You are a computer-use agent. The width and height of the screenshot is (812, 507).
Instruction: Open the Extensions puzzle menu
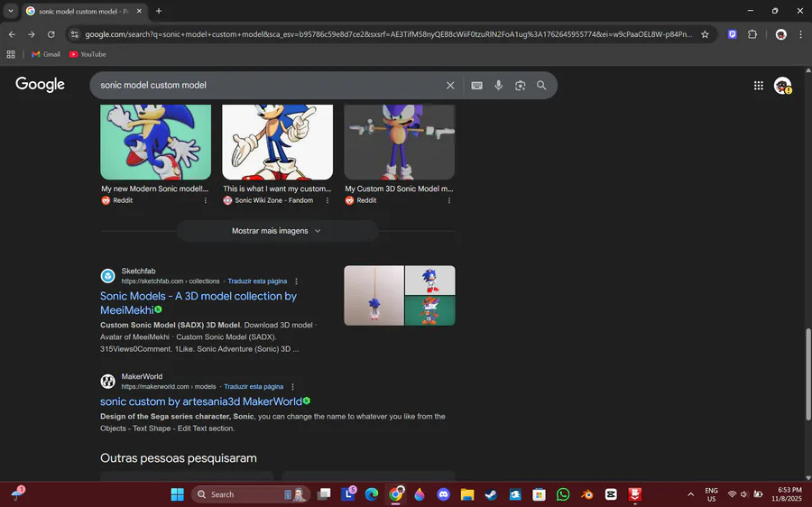coord(752,34)
